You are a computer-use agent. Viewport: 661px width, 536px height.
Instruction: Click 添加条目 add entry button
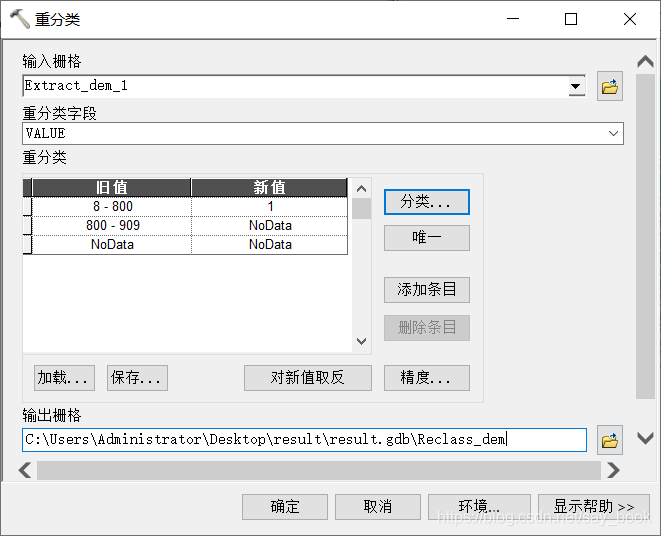pyautogui.click(x=427, y=290)
